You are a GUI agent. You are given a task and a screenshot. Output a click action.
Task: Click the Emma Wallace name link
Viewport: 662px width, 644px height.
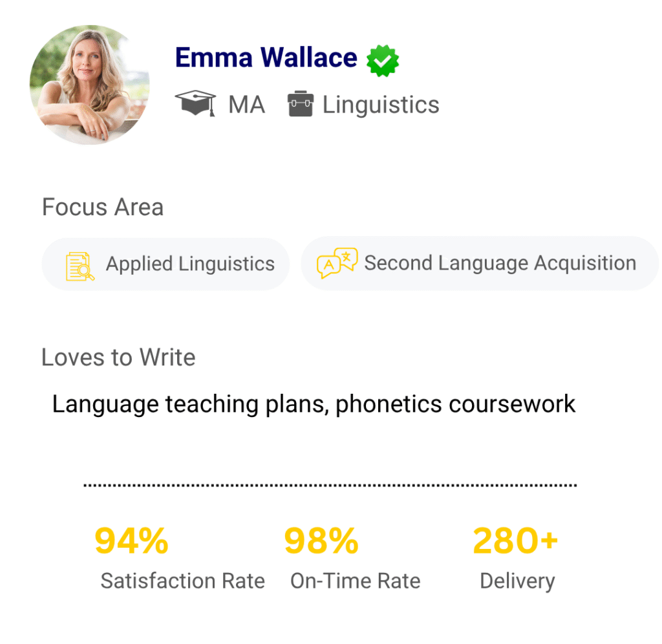click(266, 58)
